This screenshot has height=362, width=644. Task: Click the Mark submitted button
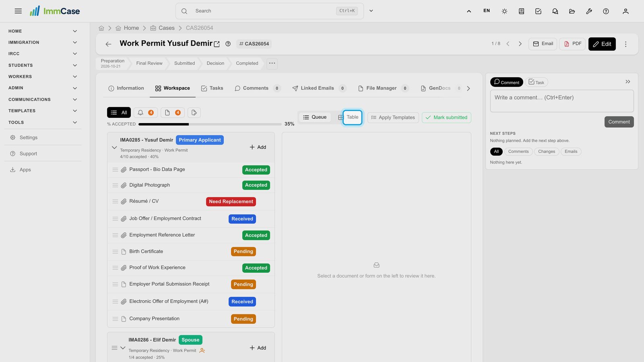click(x=446, y=117)
